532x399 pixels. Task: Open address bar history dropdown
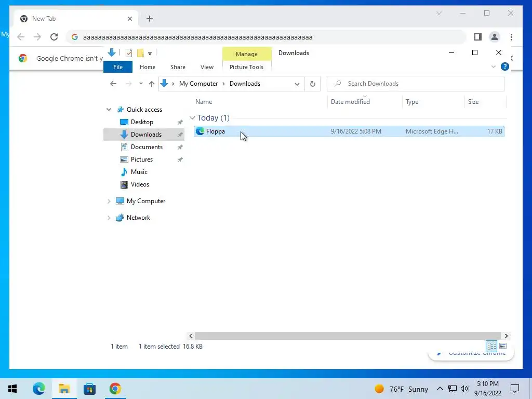(x=297, y=84)
